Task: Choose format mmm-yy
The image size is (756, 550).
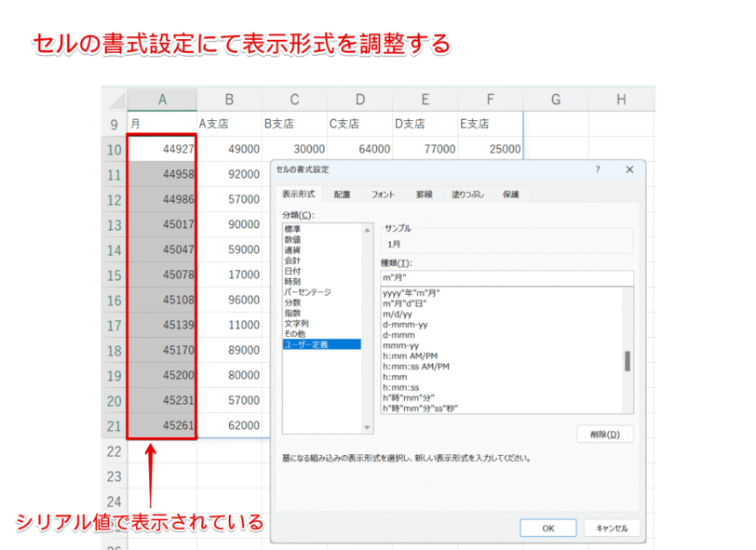Action: (x=502, y=345)
